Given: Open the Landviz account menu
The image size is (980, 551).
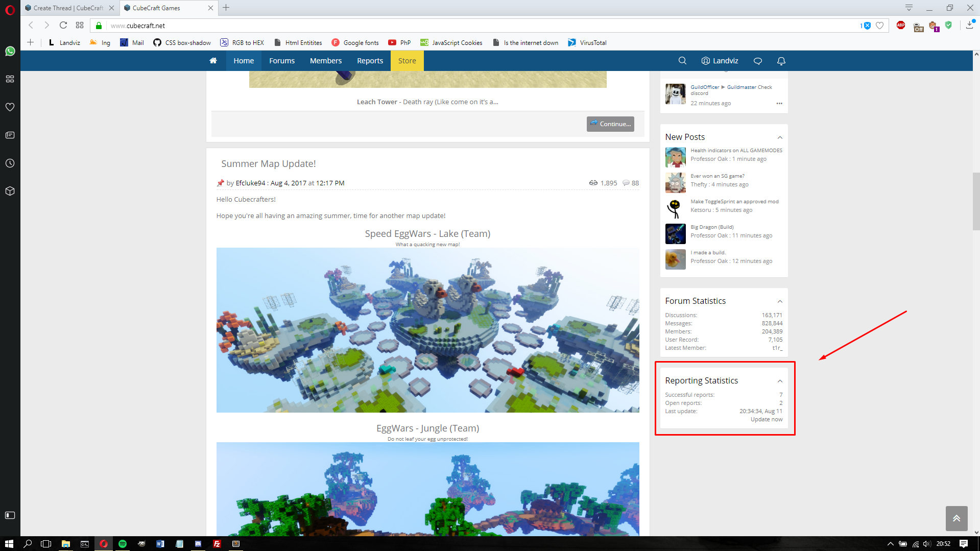Looking at the screenshot, I should [720, 61].
